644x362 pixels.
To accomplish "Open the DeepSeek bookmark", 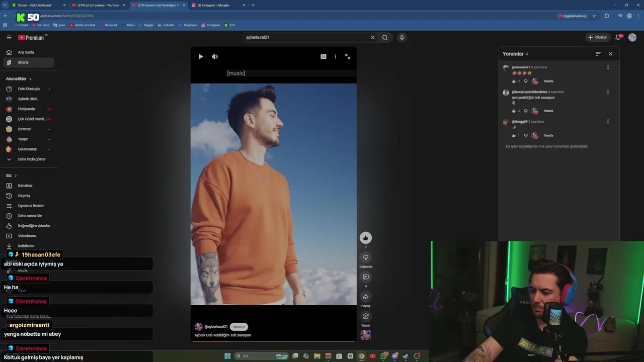I will [x=188, y=25].
